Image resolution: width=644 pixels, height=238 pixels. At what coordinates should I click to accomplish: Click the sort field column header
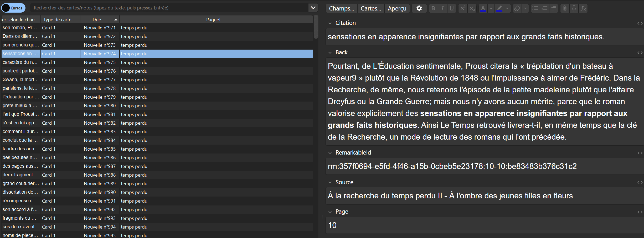pyautogui.click(x=21, y=20)
